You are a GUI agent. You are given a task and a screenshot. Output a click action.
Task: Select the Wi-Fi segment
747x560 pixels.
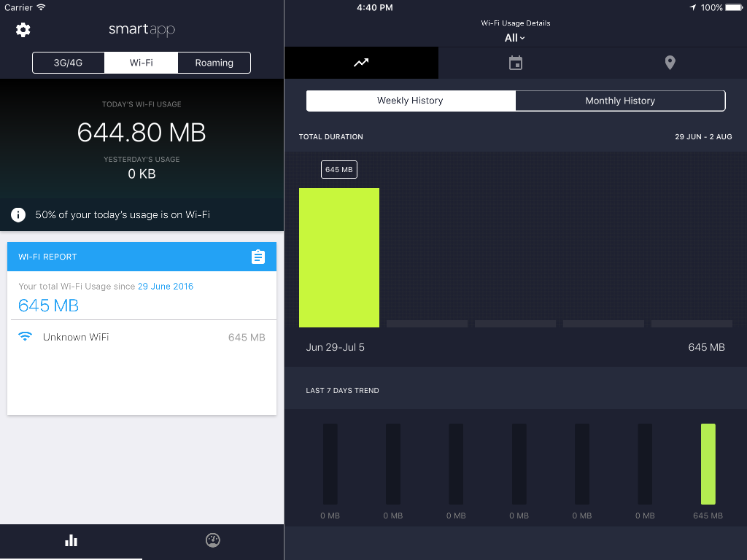pyautogui.click(x=141, y=63)
